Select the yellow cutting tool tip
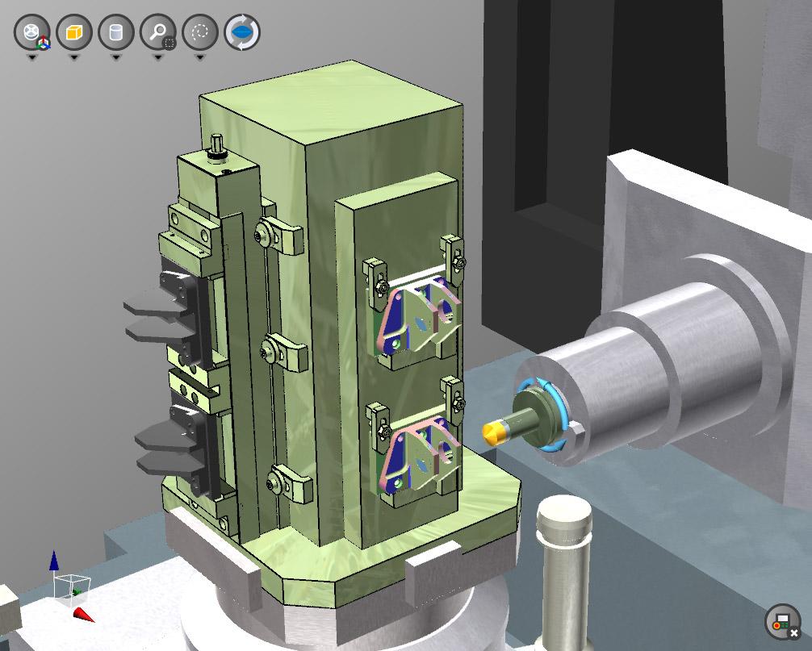The width and height of the screenshot is (812, 651). coord(491,432)
